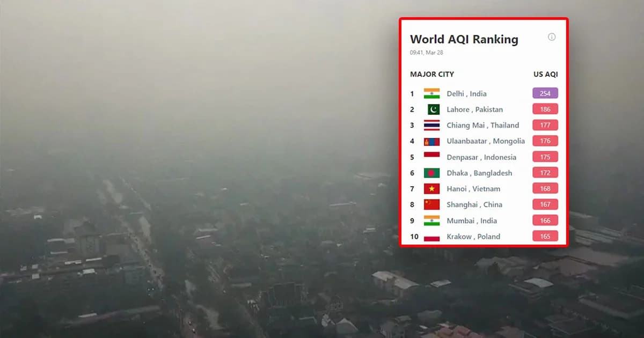644x338 pixels.
Task: Click the China flag icon
Action: point(431,204)
